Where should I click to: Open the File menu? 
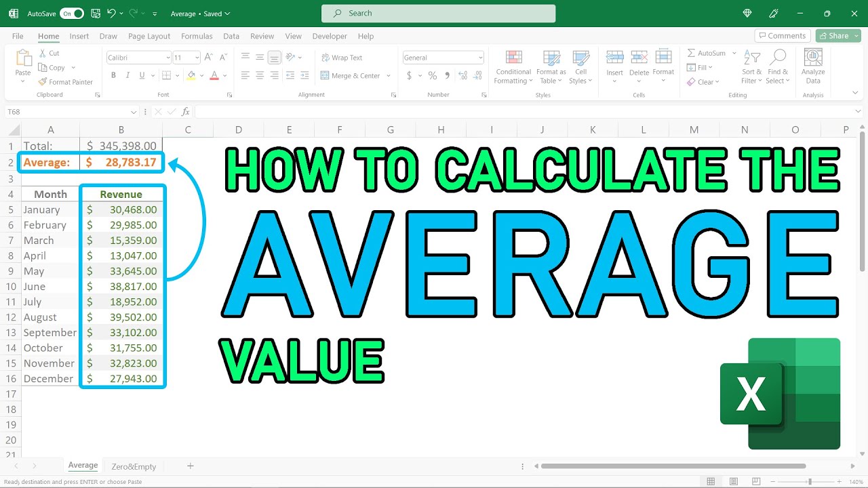tap(18, 36)
